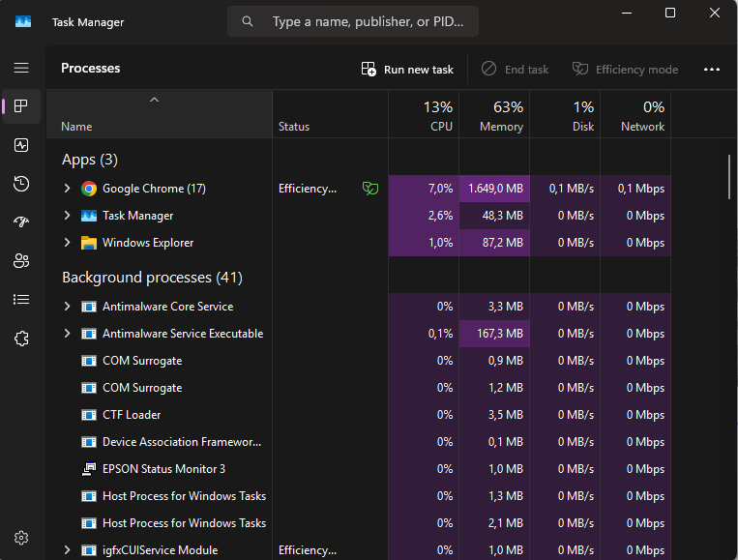Screen dimensions: 738x560
Task: Open the Performance page in sidebar
Action: pyautogui.click(x=21, y=145)
